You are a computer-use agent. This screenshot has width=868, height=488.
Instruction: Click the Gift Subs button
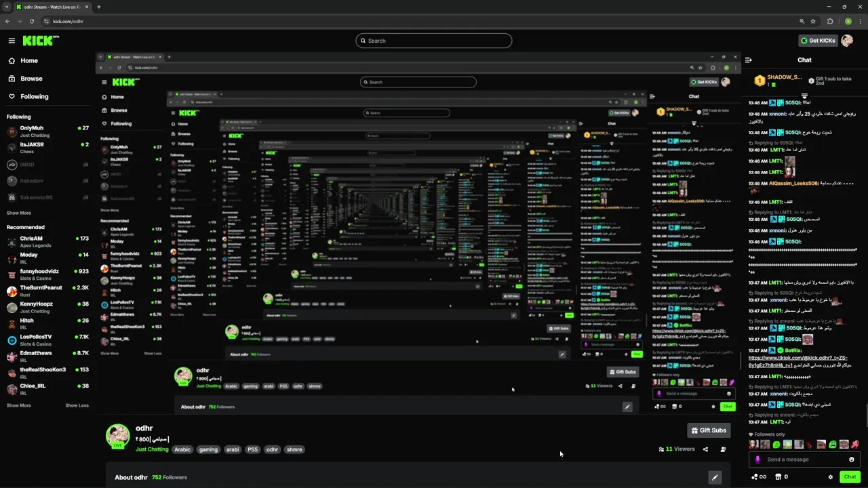pos(709,430)
